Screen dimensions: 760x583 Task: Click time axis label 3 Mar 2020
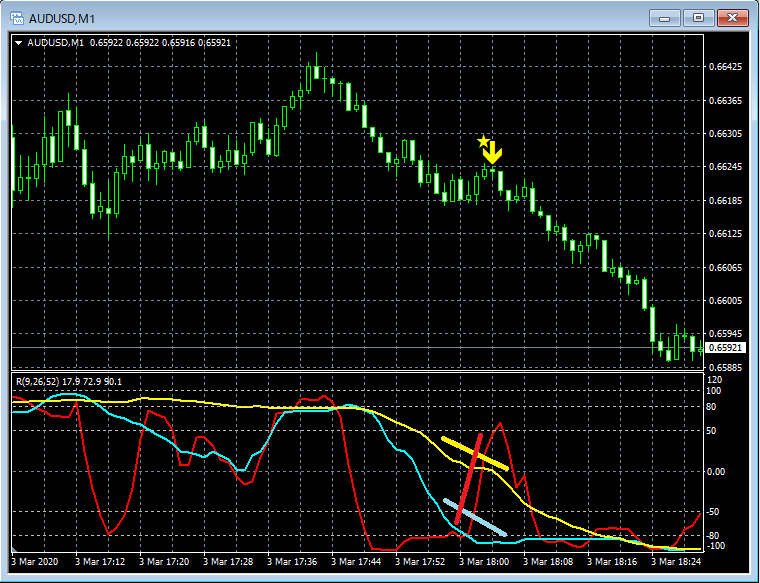34,562
